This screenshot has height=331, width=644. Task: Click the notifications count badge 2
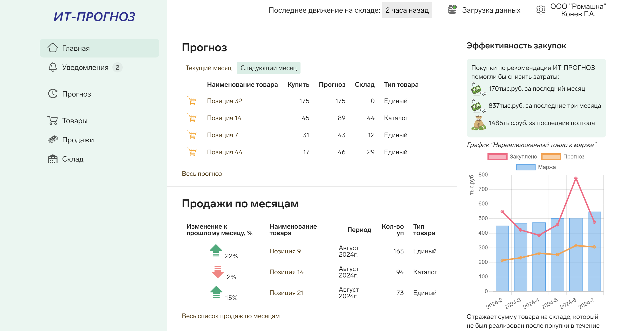117,67
